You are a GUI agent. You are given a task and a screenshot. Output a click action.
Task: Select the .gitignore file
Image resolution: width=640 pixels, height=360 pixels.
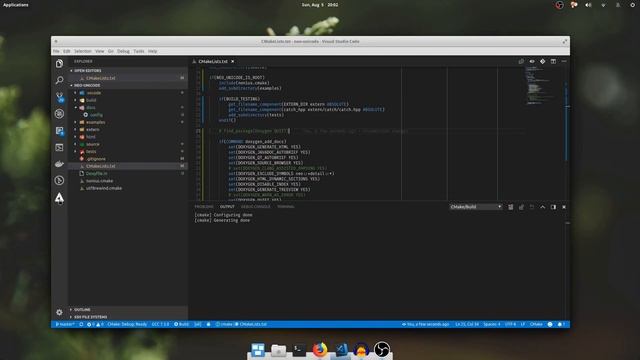point(128,159)
